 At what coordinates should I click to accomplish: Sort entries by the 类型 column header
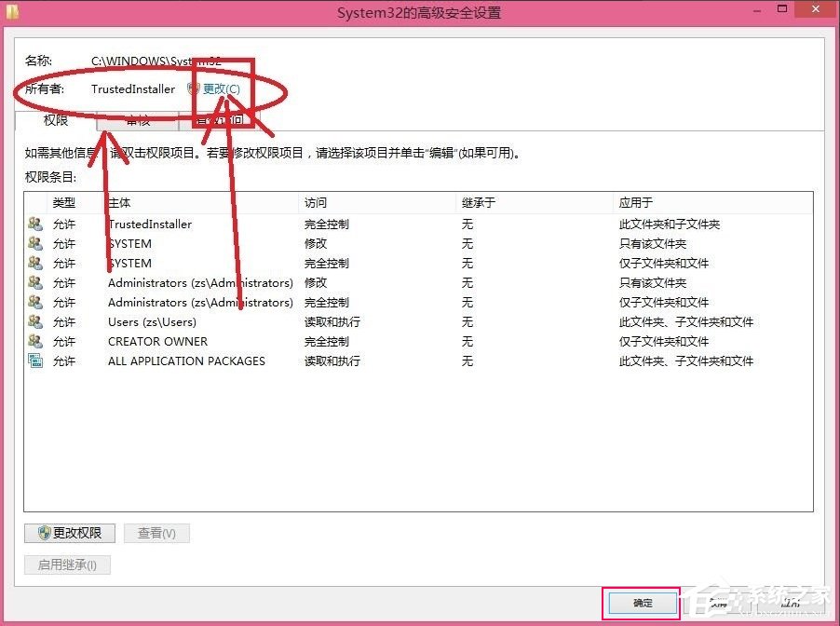pos(65,202)
